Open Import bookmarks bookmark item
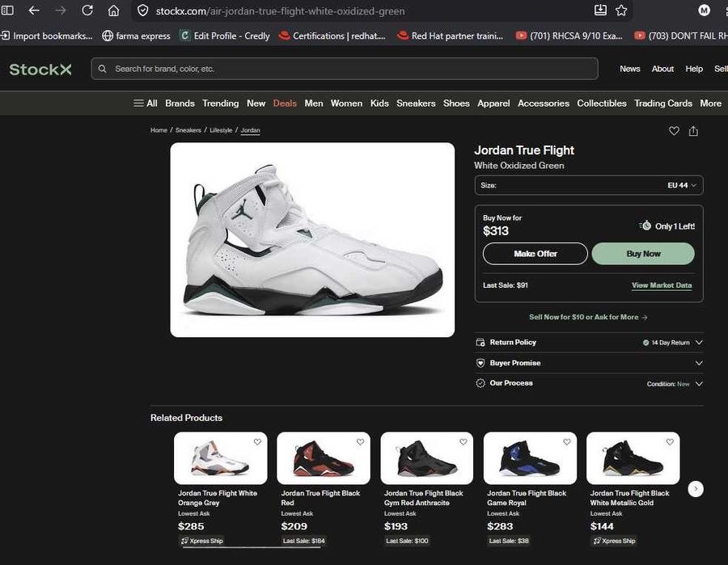The width and height of the screenshot is (728, 565). click(x=46, y=36)
